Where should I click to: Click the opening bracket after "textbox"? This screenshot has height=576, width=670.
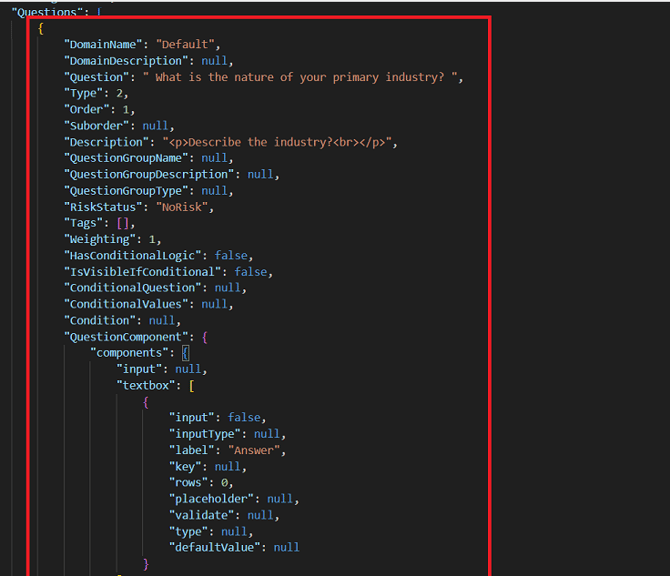(x=205, y=385)
